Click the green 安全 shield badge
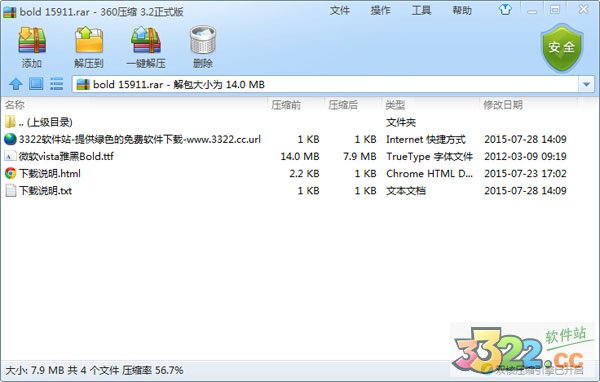 (x=562, y=48)
